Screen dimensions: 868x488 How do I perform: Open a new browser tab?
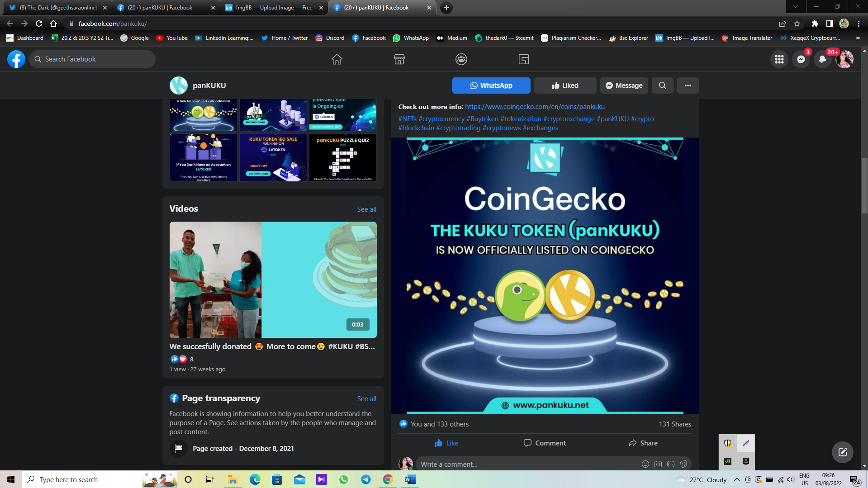coord(446,8)
